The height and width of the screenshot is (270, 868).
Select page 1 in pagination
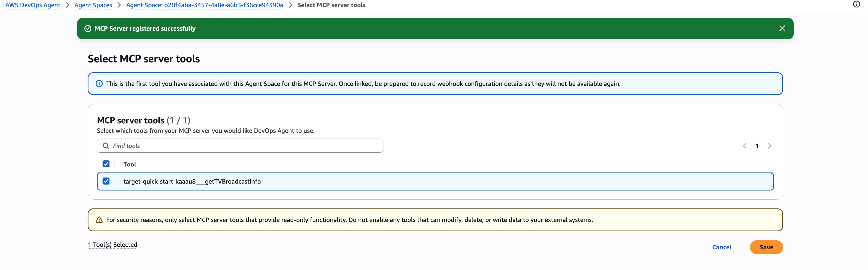[x=757, y=146]
